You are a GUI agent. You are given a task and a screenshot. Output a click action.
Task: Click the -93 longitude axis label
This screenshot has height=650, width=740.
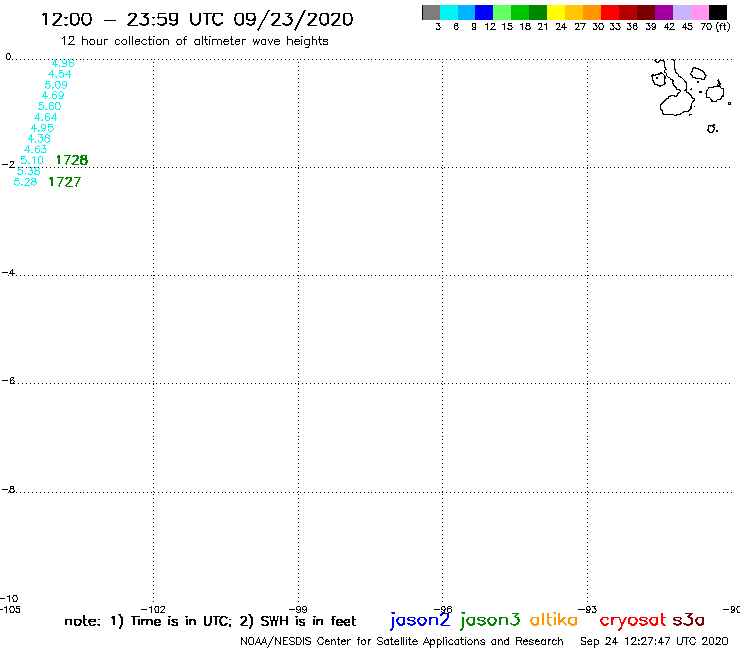[x=588, y=609]
